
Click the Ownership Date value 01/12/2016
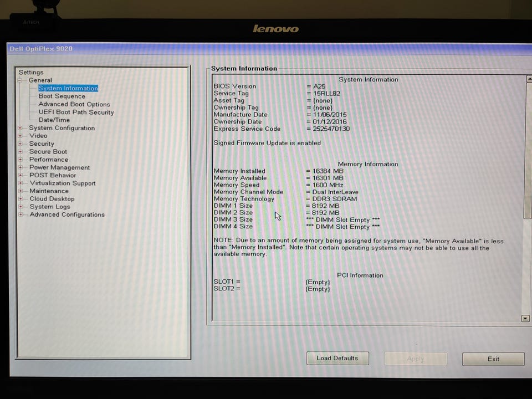tap(329, 122)
